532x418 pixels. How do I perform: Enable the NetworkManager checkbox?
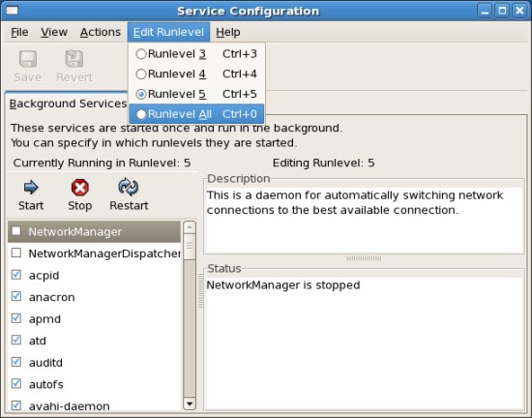(x=16, y=231)
